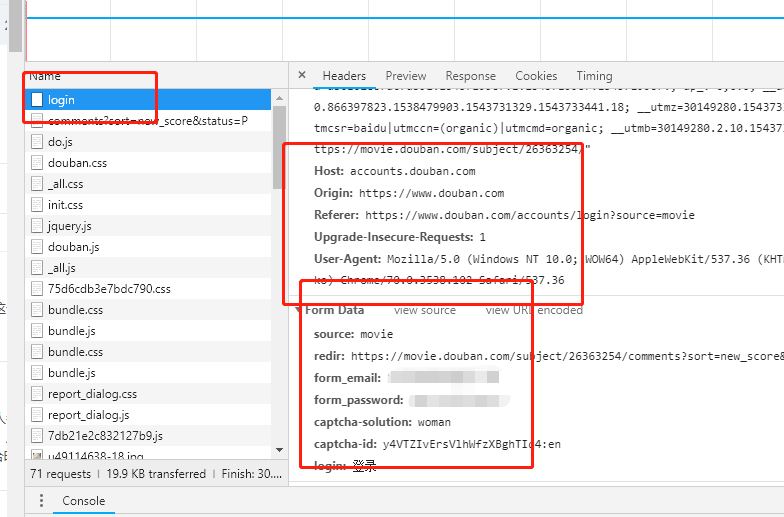Open the Preview tab
784x517 pixels.
point(406,76)
